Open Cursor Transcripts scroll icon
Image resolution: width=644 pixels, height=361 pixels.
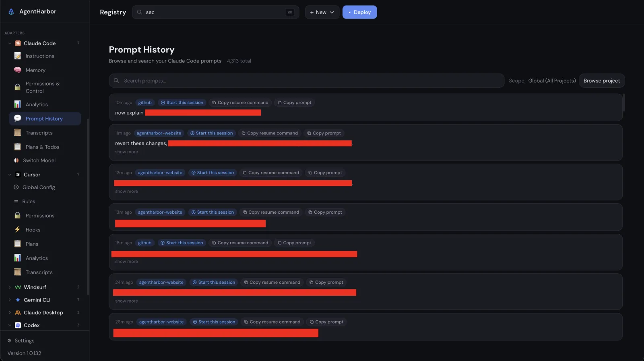[17, 272]
